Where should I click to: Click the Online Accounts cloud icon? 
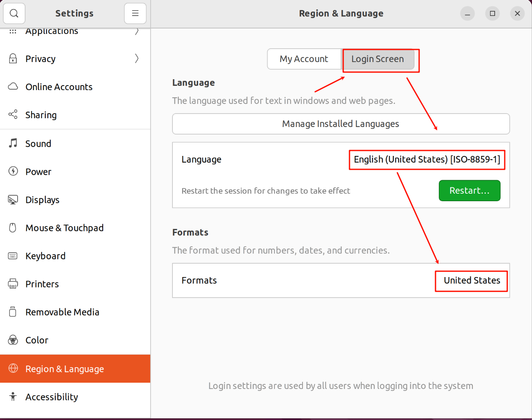point(13,86)
